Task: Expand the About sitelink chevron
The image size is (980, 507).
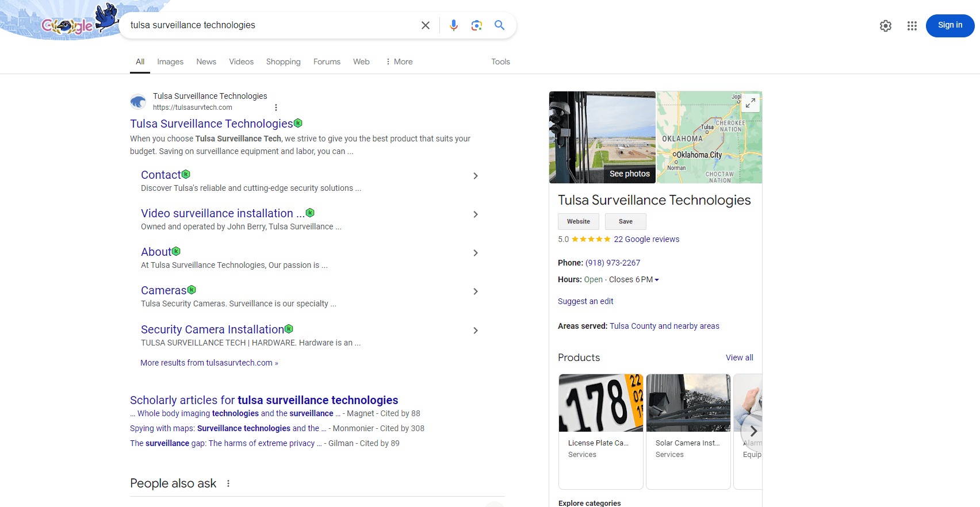Action: pos(476,253)
